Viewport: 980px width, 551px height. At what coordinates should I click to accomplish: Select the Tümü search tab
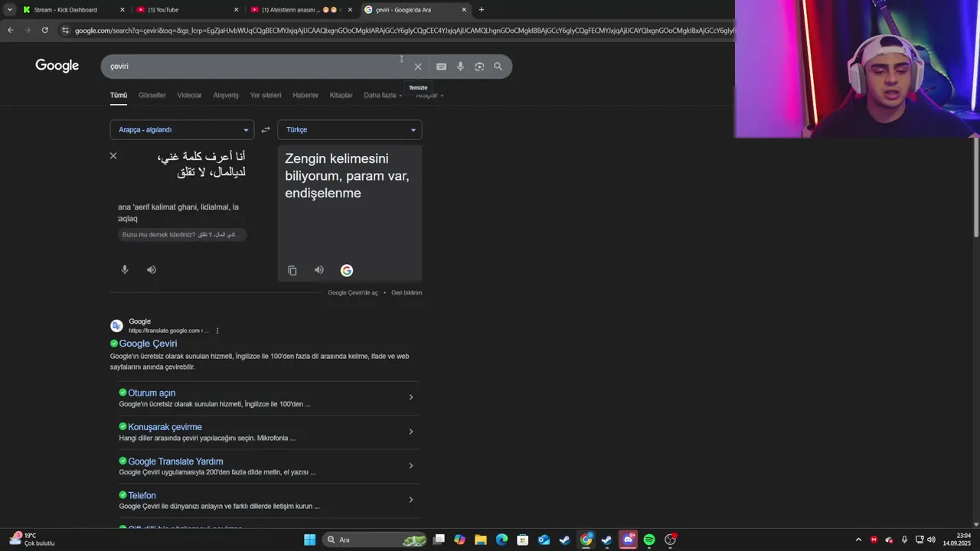coord(119,96)
